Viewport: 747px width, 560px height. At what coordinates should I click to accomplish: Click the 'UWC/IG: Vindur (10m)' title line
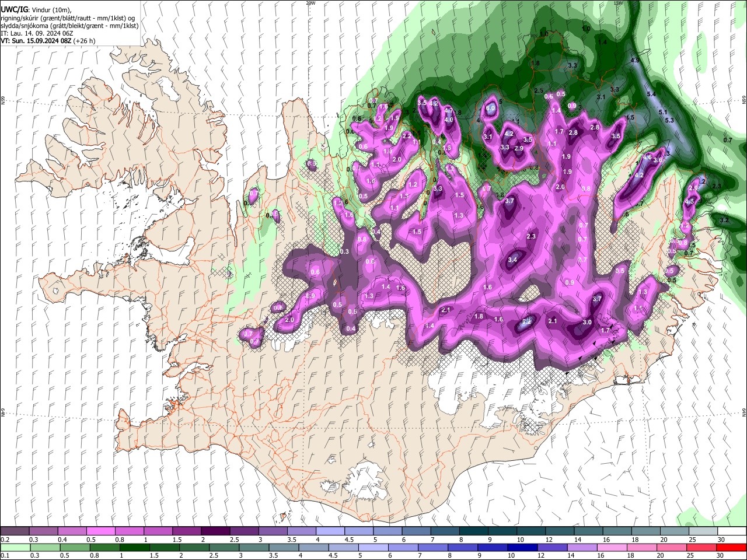point(36,10)
